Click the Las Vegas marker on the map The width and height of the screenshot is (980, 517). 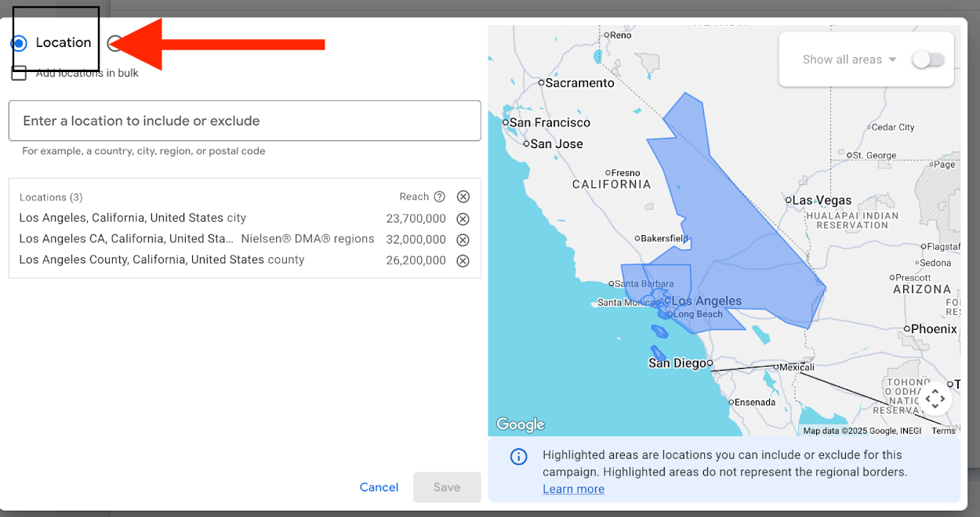[789, 200]
